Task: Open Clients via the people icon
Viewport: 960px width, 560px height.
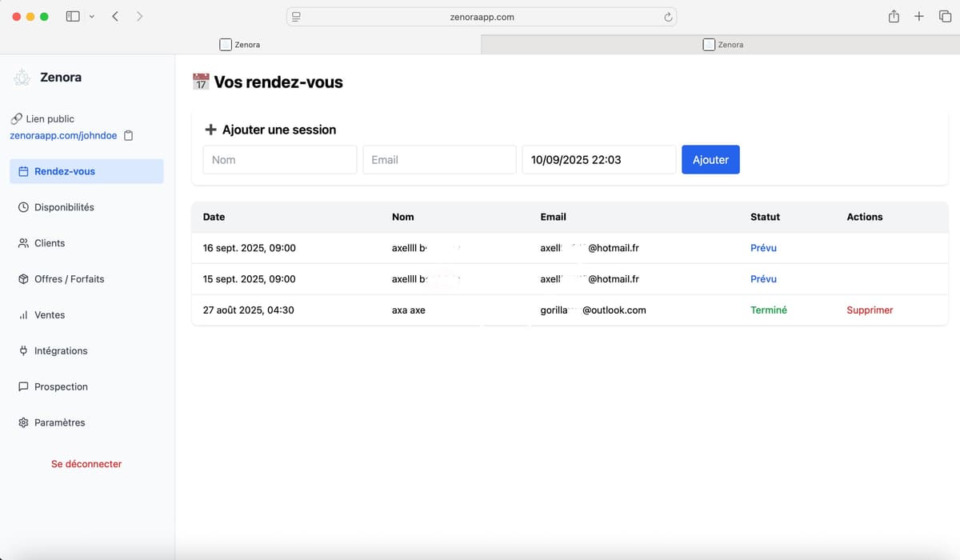Action: tap(23, 242)
